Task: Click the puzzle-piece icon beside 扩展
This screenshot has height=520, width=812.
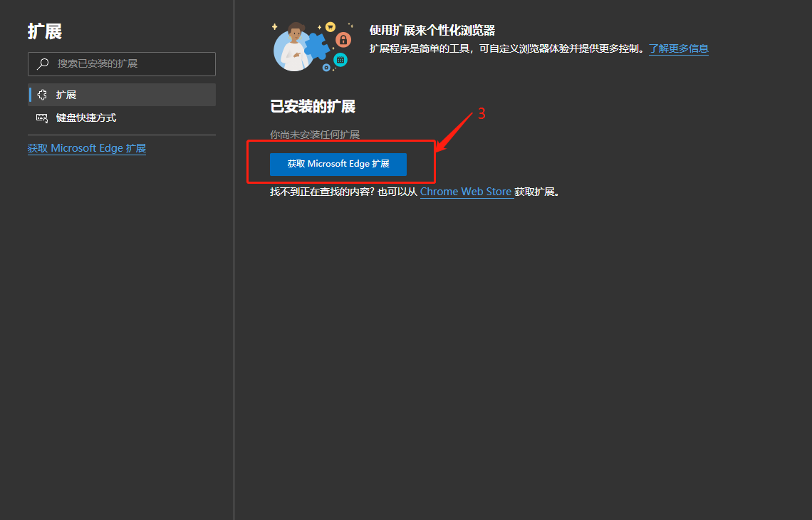Action: (x=43, y=95)
